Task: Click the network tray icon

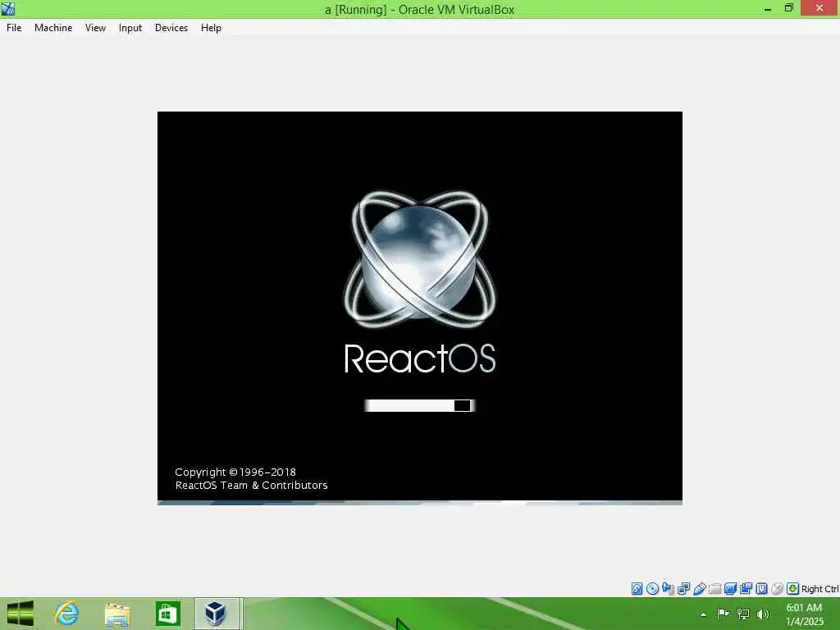Action: point(743,614)
